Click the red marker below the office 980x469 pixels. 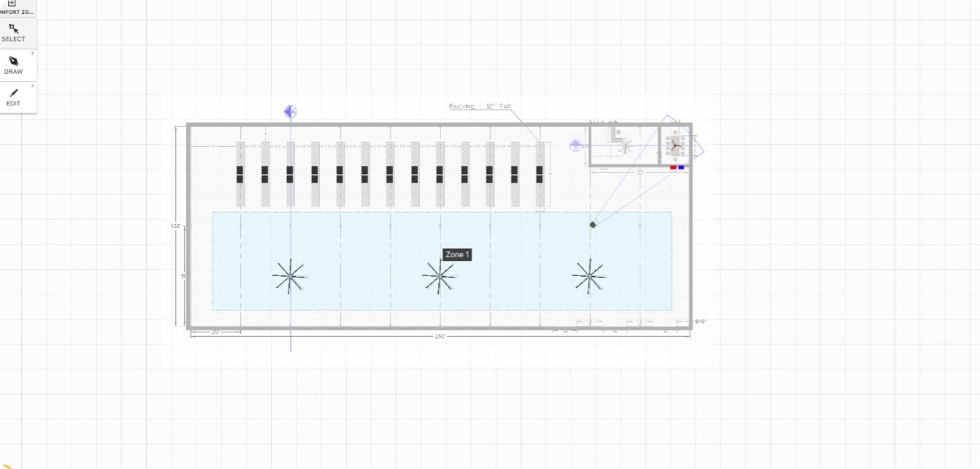673,168
